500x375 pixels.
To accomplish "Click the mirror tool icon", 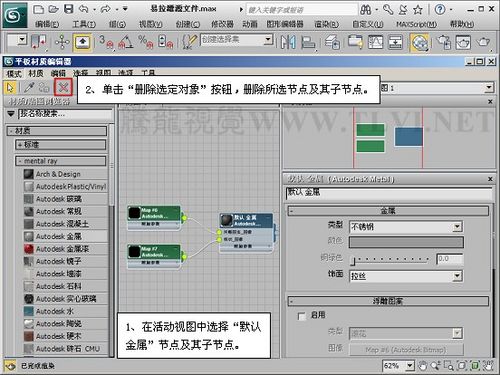I will [x=288, y=42].
